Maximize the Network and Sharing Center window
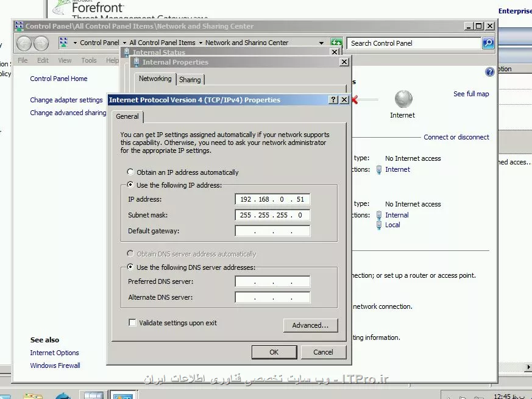The height and width of the screenshot is (399, 532). click(x=479, y=26)
